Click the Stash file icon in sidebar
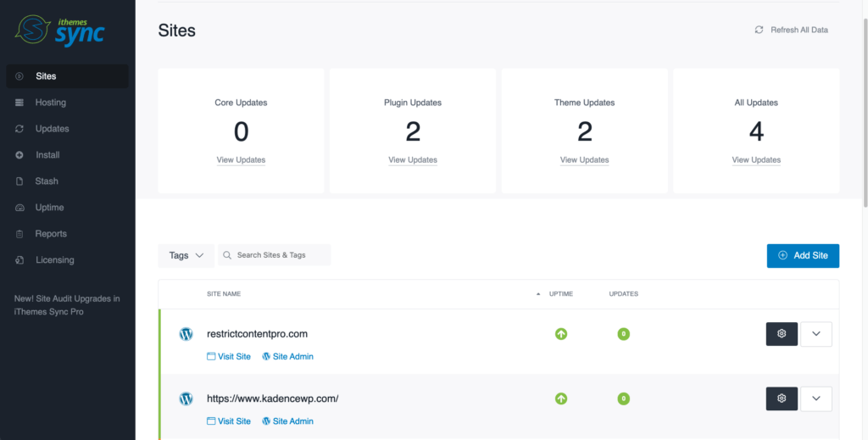 [x=19, y=181]
